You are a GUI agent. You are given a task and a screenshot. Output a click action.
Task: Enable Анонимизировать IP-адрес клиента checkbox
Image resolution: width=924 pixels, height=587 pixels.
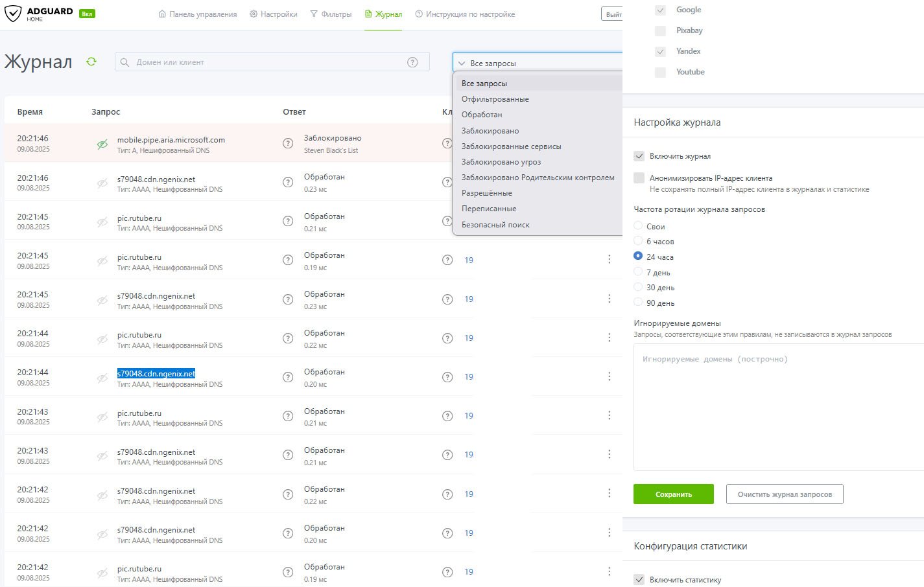[x=639, y=178]
